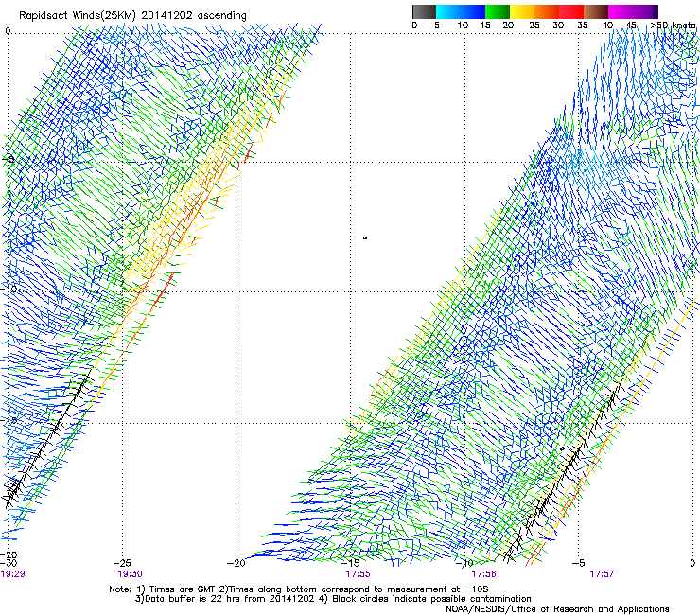Click the title "Rapidsact Winds(25KM) 20141202 ascending"
Screen dimensions: 700x615
[x=132, y=16]
